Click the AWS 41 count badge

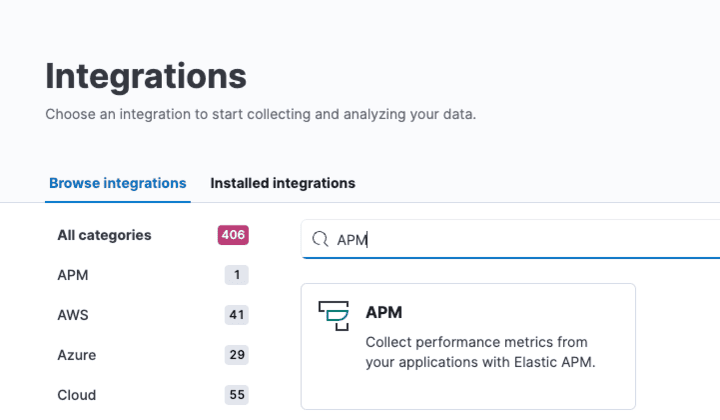click(x=236, y=315)
